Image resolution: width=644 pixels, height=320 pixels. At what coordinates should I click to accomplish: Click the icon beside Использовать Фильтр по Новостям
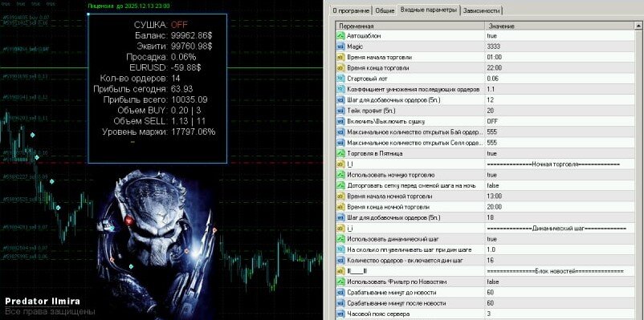pyautogui.click(x=340, y=282)
